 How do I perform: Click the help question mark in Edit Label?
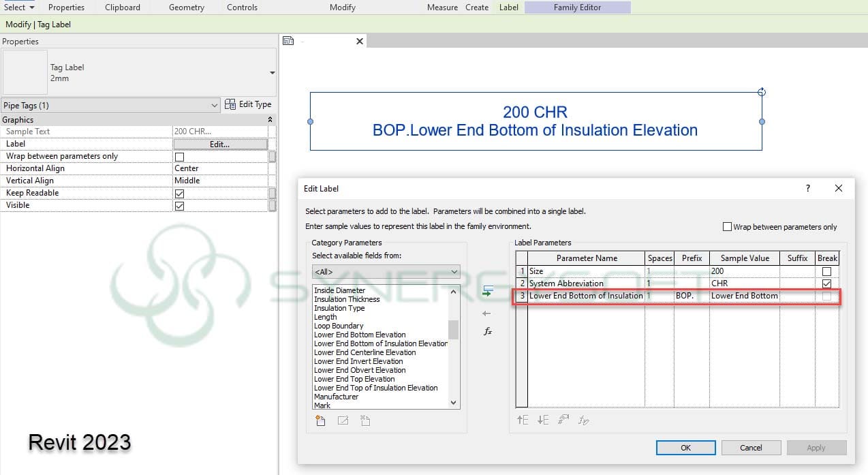tap(808, 188)
